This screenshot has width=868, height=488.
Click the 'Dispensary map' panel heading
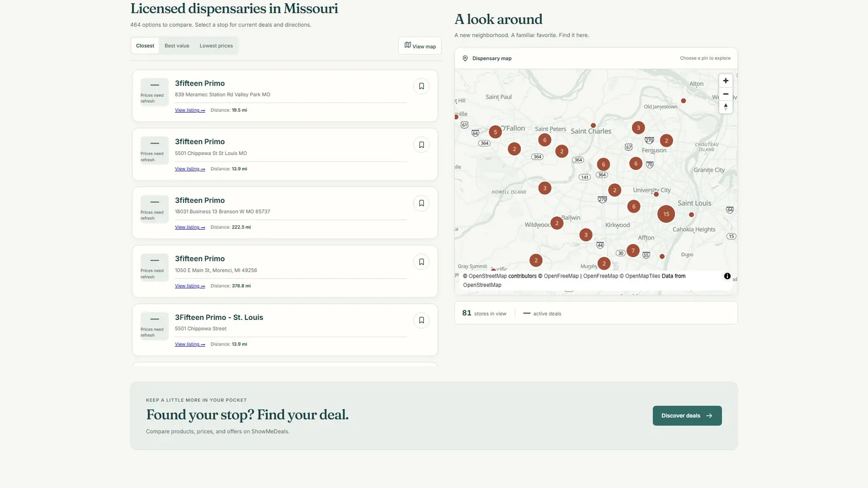[492, 59]
